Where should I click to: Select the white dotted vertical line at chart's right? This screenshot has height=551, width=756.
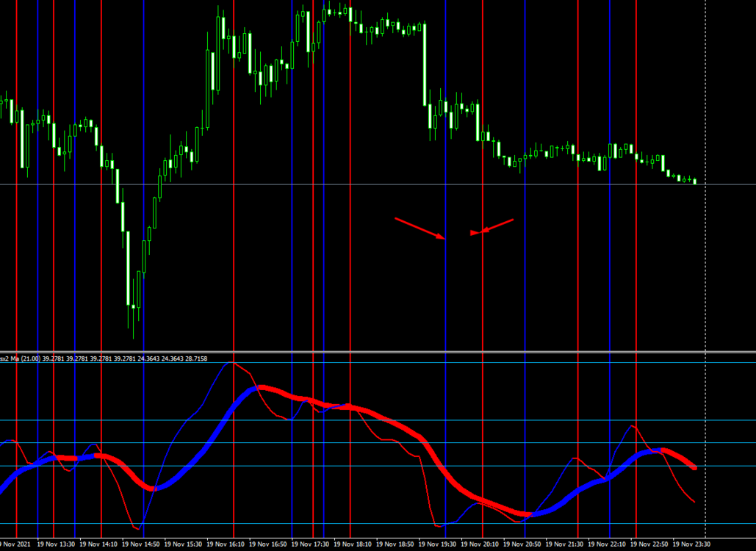[x=705, y=270]
